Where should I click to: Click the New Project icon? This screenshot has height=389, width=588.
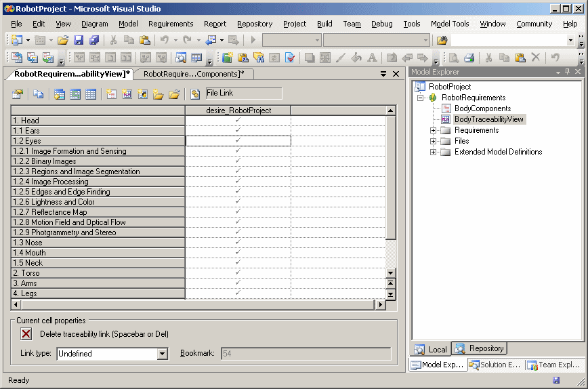pyautogui.click(x=16, y=40)
